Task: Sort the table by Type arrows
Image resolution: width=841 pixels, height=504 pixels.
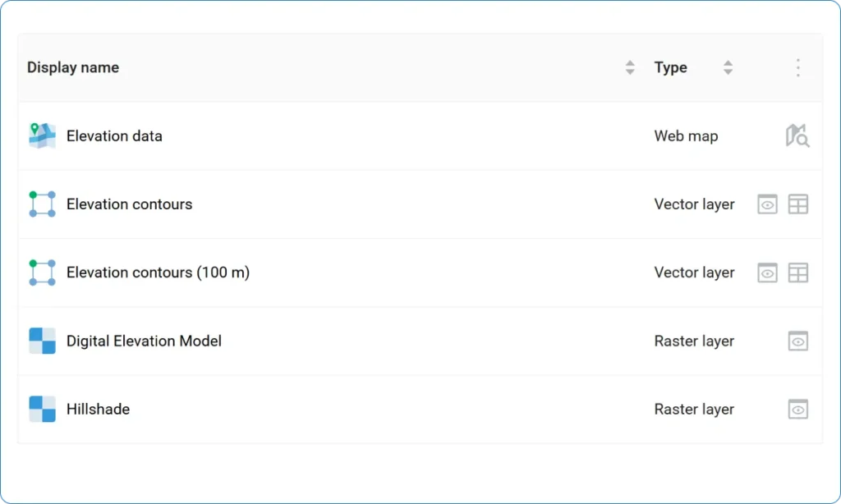Action: coord(728,68)
